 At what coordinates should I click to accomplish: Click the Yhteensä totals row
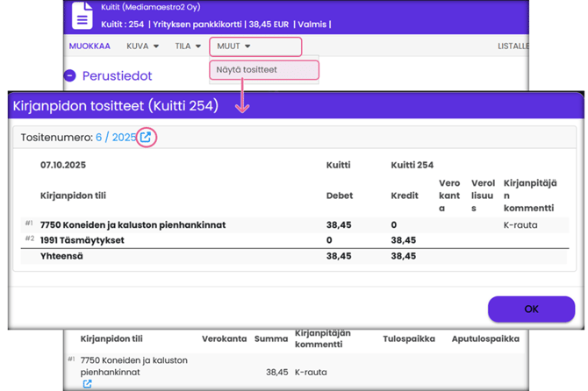click(x=62, y=256)
